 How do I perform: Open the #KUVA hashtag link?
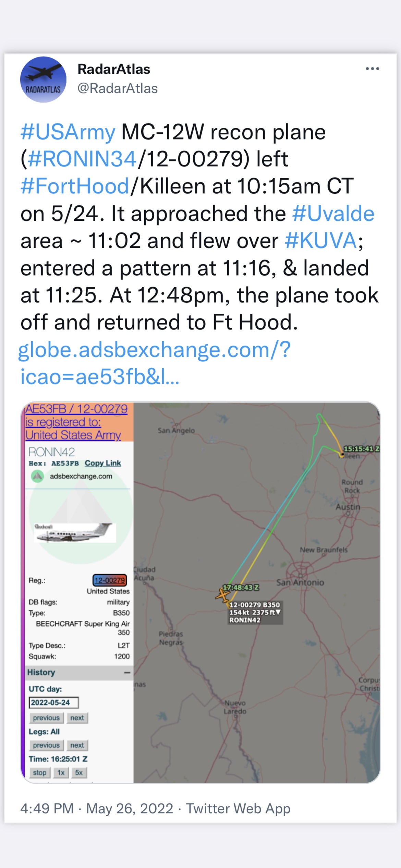(x=321, y=241)
